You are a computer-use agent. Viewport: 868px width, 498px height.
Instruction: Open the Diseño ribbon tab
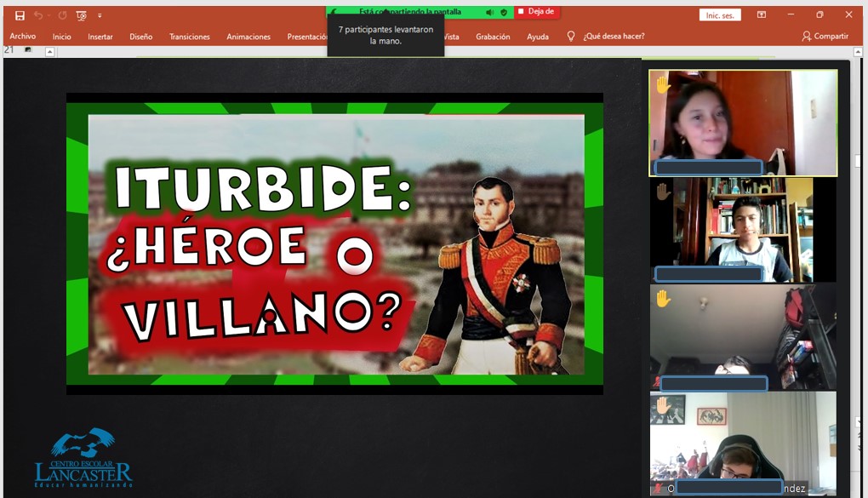141,37
